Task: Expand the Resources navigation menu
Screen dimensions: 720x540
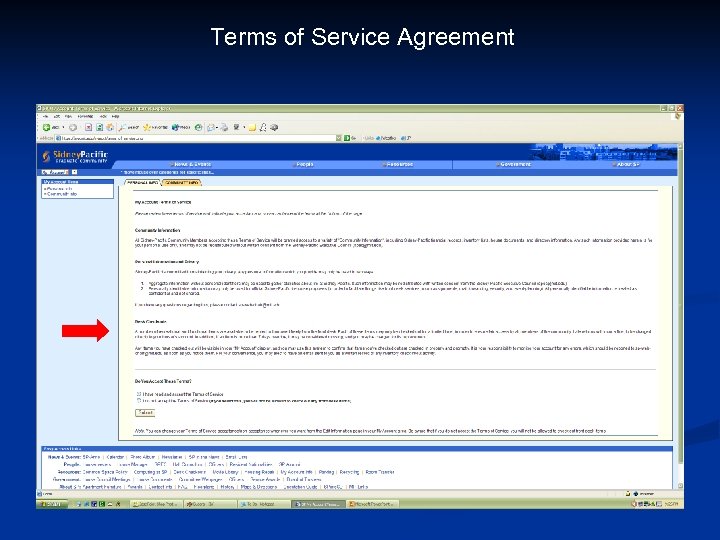Action: pyautogui.click(x=398, y=164)
